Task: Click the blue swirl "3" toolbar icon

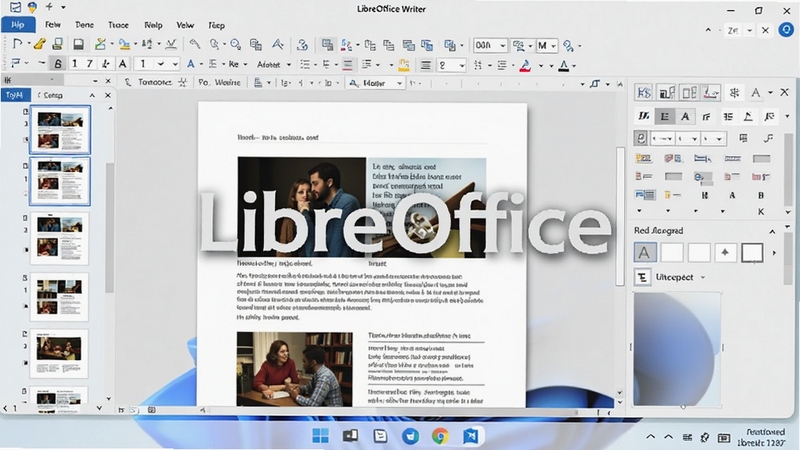Action: point(302,45)
